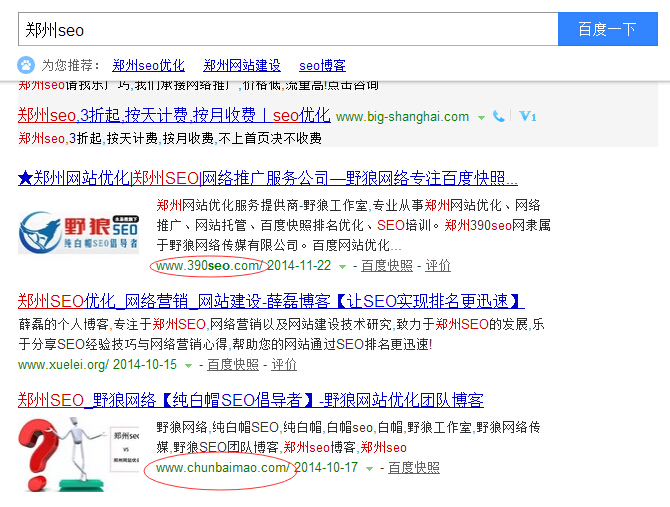Open the 薛磊博客 result title link
Image resolution: width=670 pixels, height=507 pixels.
click(x=268, y=301)
